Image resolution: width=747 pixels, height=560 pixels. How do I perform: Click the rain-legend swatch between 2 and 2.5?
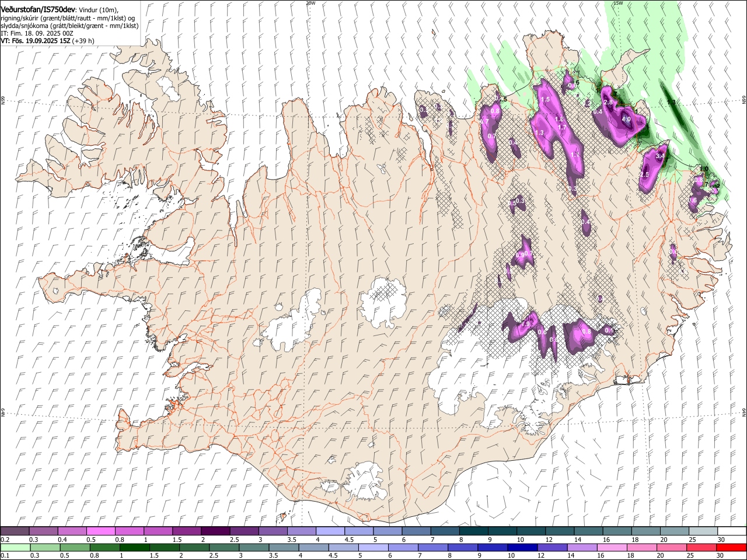(x=194, y=548)
